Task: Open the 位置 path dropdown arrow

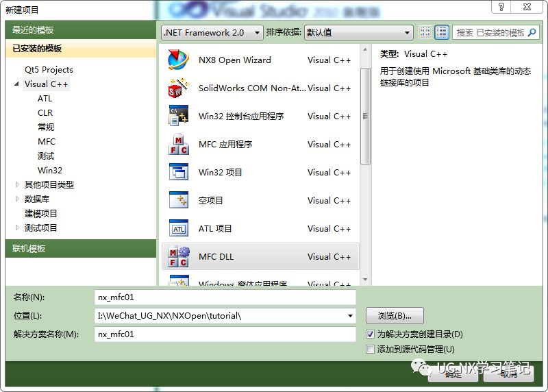Action: click(x=350, y=316)
